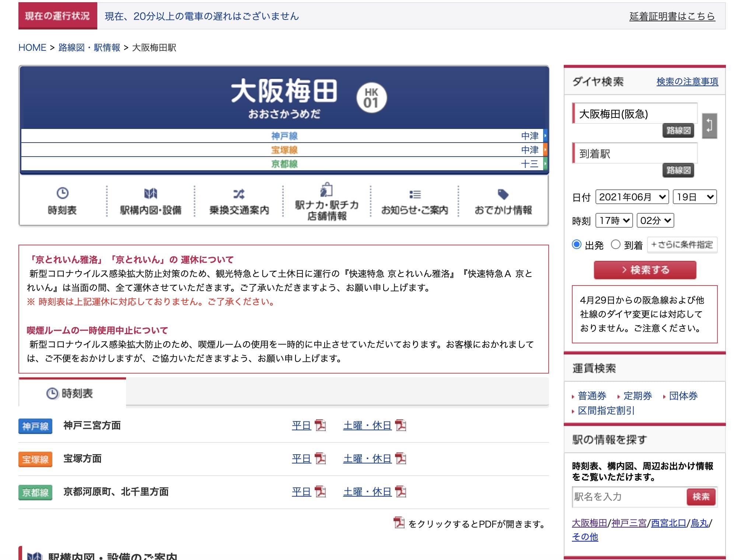Click the blue arrow next to 神戸線 中津
734x560 pixels.
point(545,136)
